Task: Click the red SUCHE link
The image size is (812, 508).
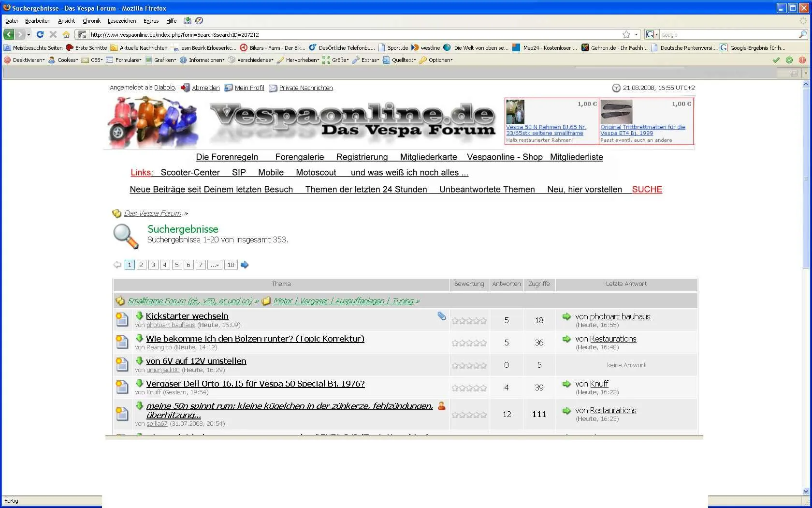Action: pos(647,189)
